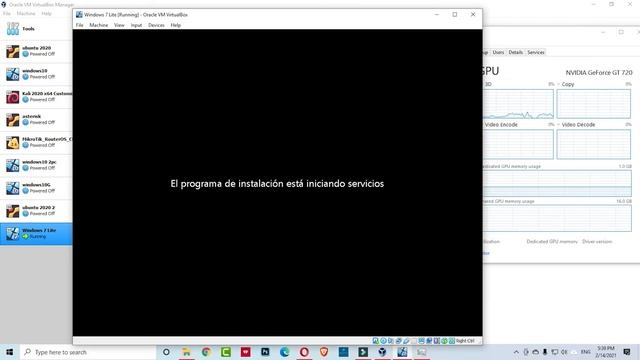
Task: Open the taskbar clock and date
Action: 606,352
